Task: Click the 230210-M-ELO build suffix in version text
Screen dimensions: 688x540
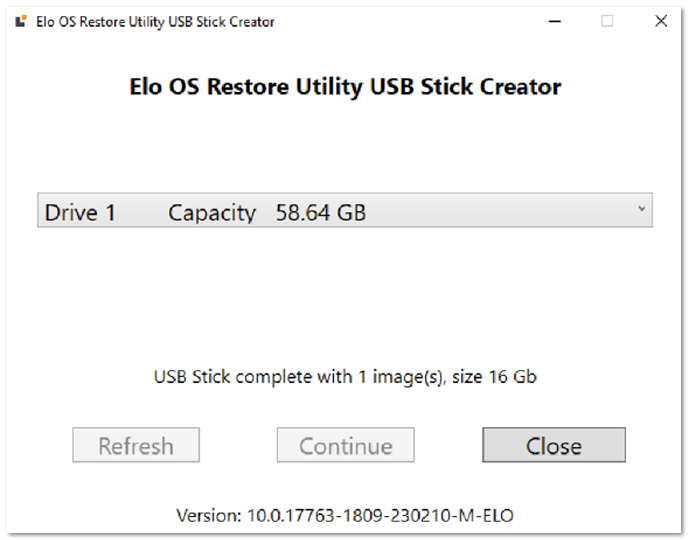Action: click(452, 515)
